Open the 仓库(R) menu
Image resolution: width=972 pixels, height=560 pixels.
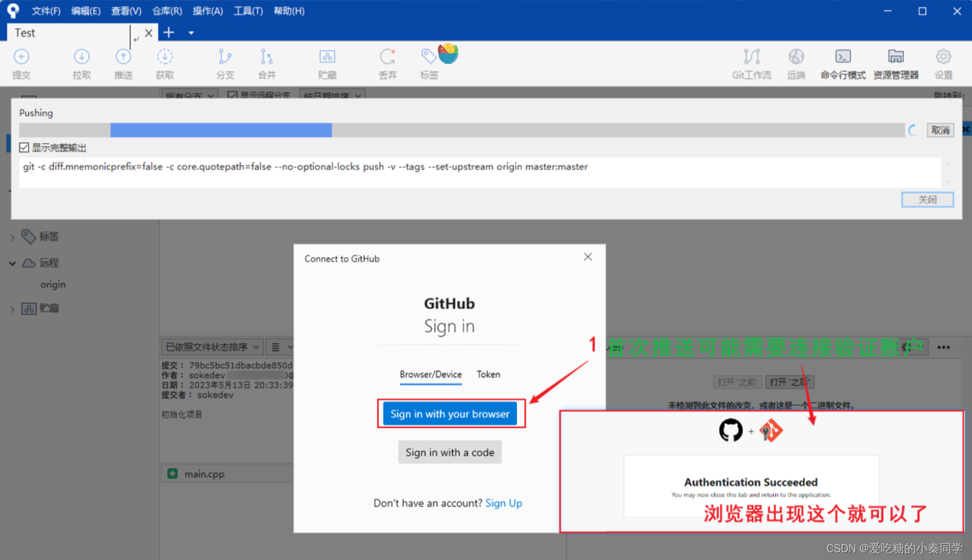pos(167,11)
